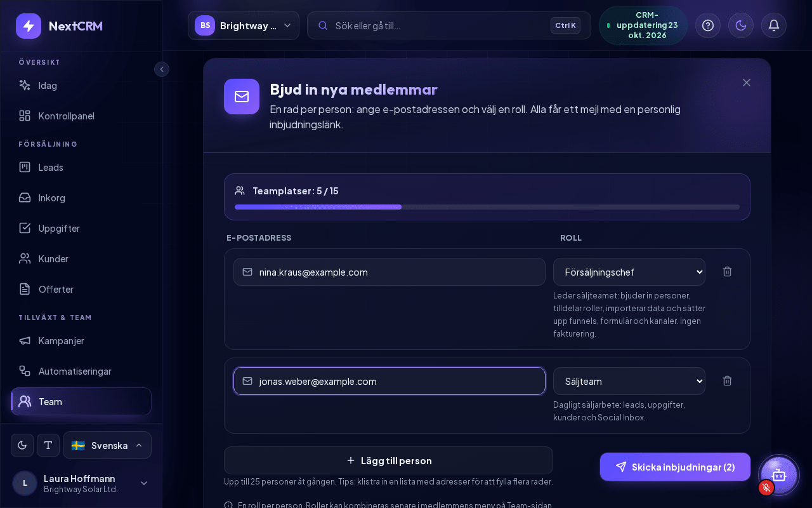This screenshot has height=508, width=812.
Task: Open Idag in sidebar
Action: click(x=81, y=85)
